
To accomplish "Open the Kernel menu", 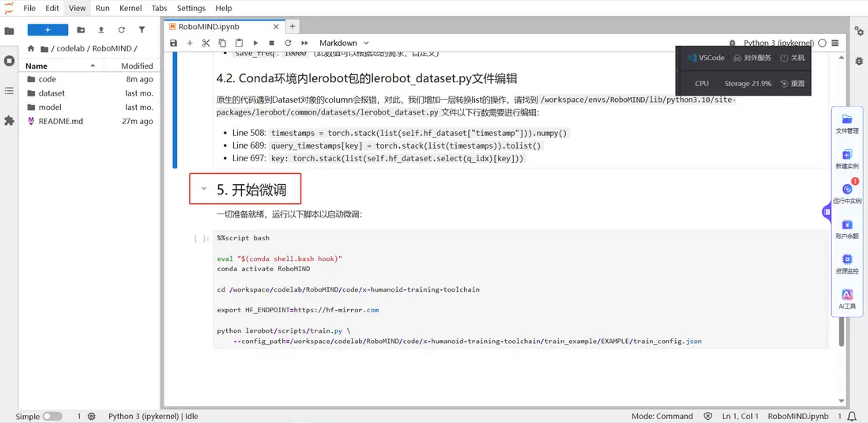I will (130, 9).
